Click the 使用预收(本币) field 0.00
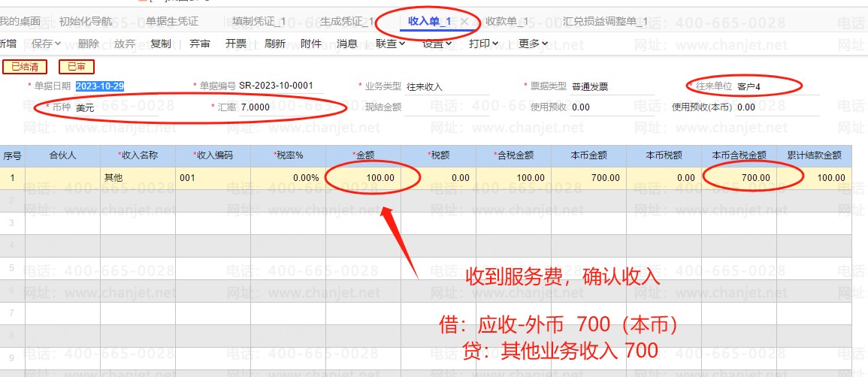This screenshot has height=377, width=868. click(778, 108)
